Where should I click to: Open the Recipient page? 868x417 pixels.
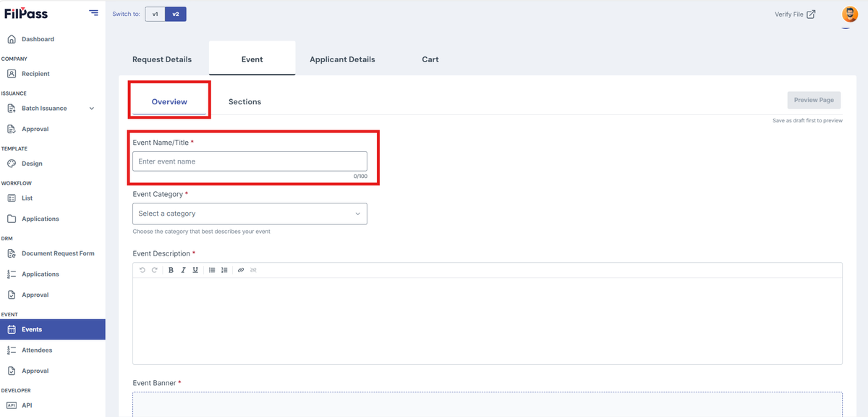(x=35, y=74)
